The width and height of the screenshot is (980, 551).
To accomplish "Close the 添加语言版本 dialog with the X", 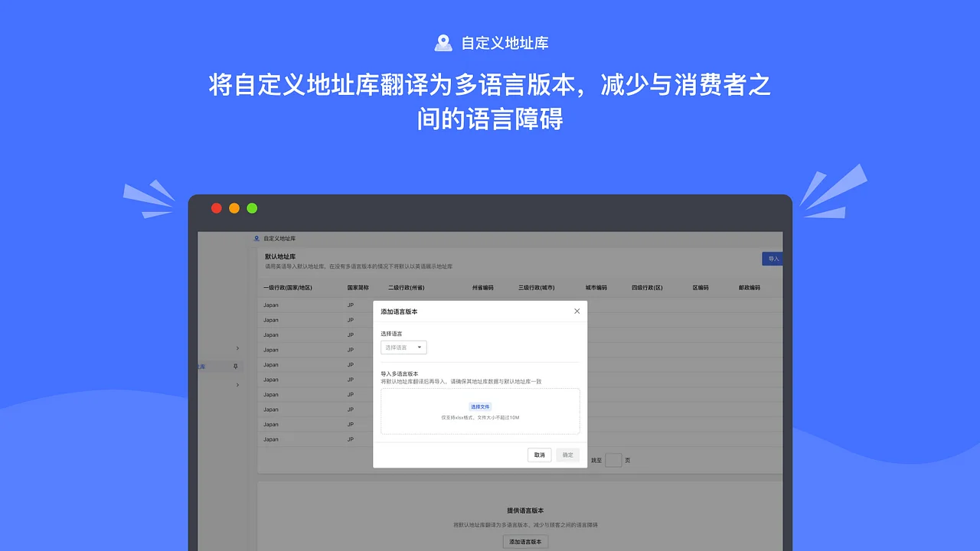I will (x=577, y=311).
